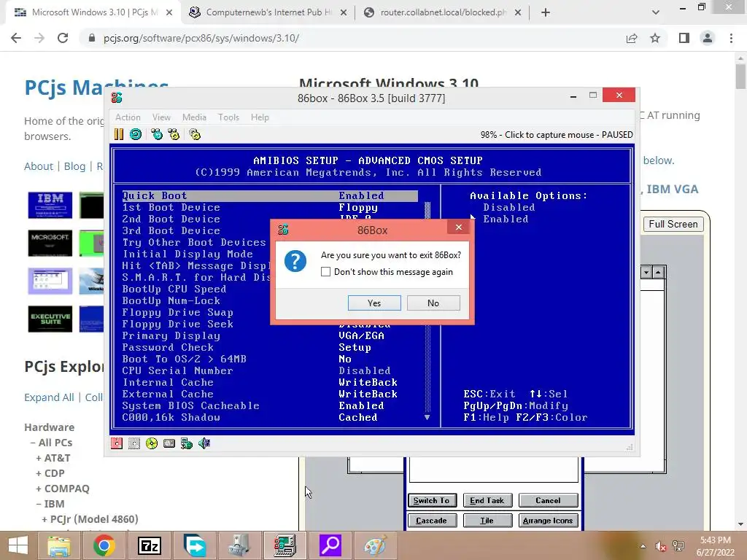The height and width of the screenshot is (560, 747).
Task: Click the hard reset icon in 86Box toolbar
Action: 136,134
